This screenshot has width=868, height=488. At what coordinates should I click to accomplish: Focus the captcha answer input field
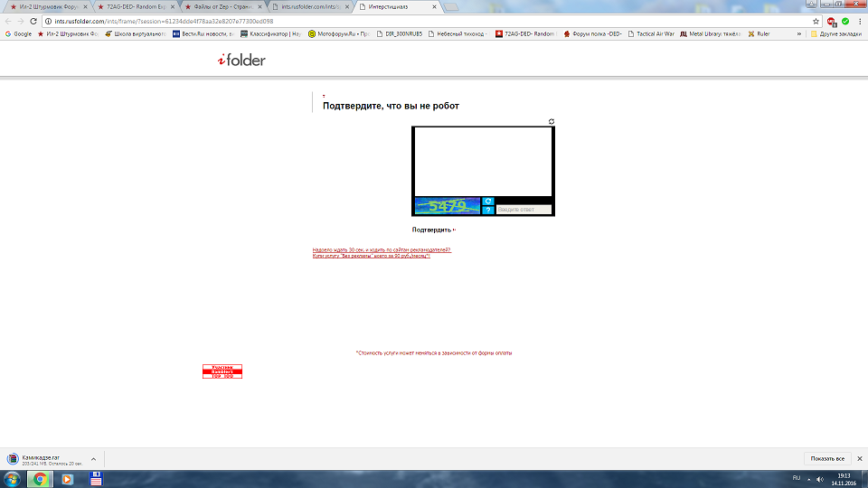tap(524, 209)
